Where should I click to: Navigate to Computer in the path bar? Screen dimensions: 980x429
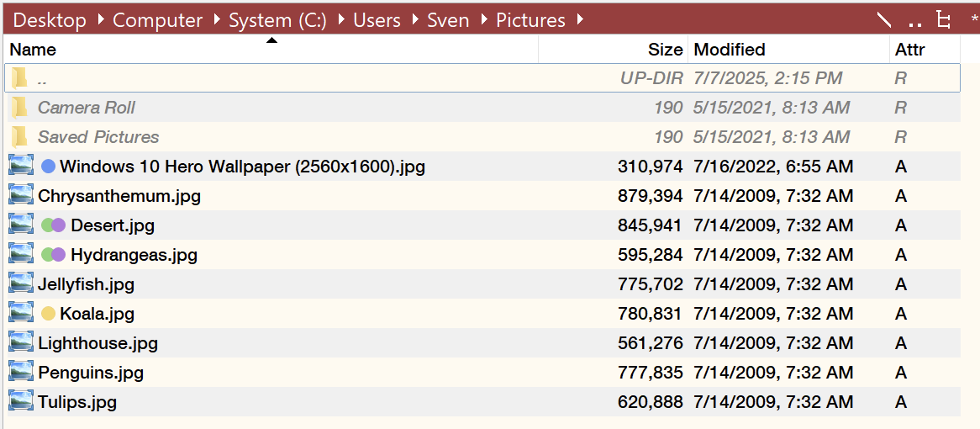click(x=157, y=20)
